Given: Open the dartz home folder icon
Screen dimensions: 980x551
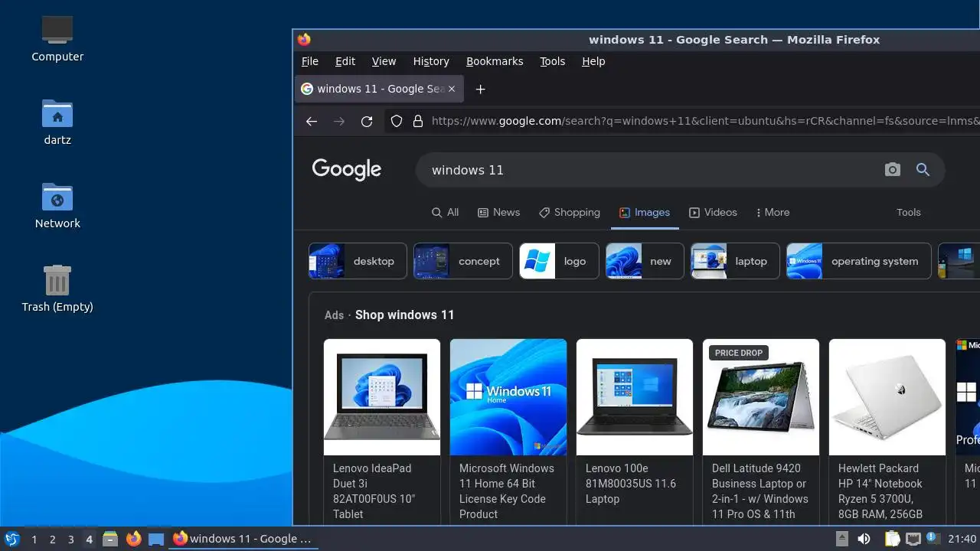Looking at the screenshot, I should point(57,122).
